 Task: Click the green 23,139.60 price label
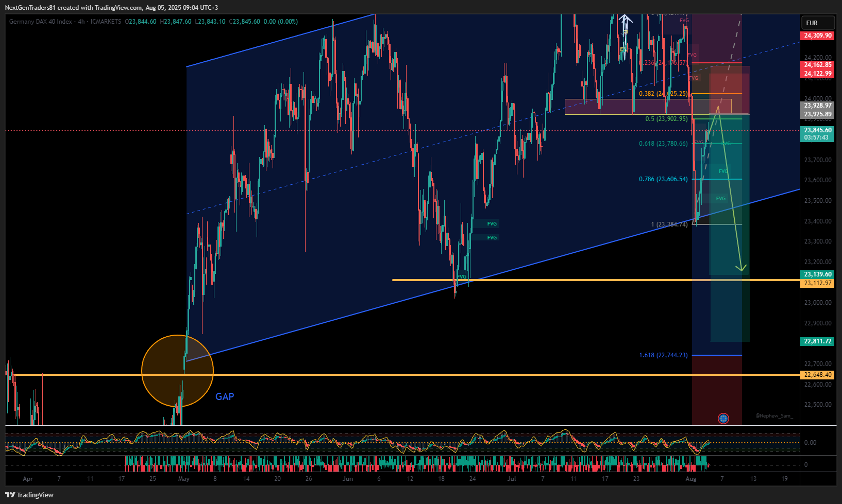pyautogui.click(x=818, y=274)
